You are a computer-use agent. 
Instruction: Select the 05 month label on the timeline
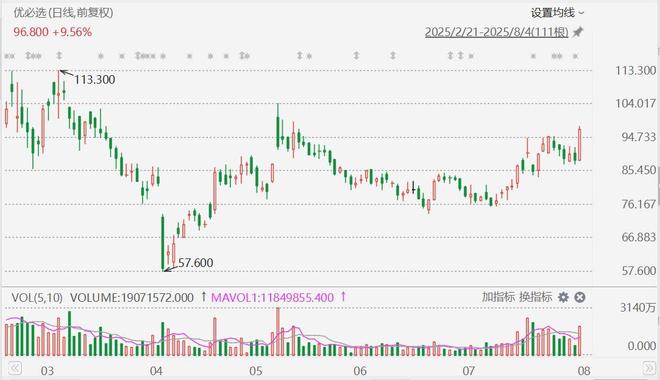[255, 371]
